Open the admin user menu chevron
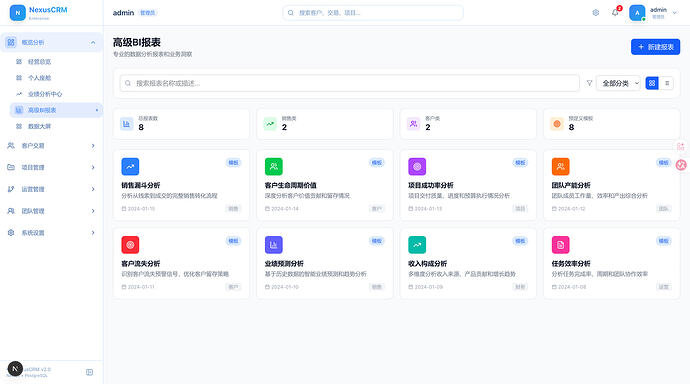690x384 pixels. click(x=675, y=13)
